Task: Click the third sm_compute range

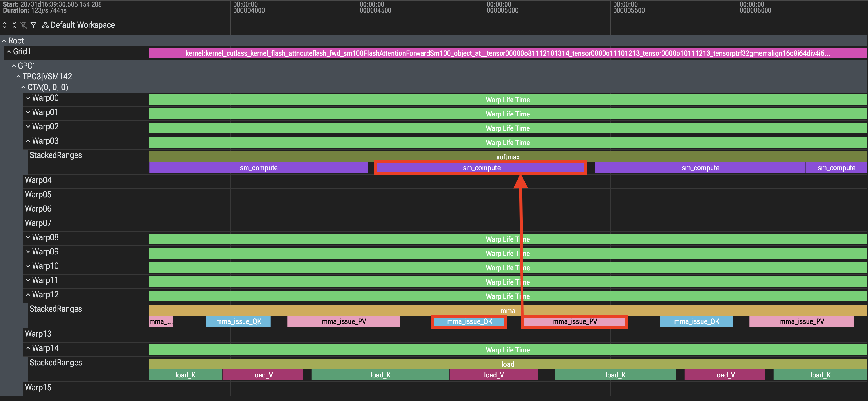Action: 700,167
